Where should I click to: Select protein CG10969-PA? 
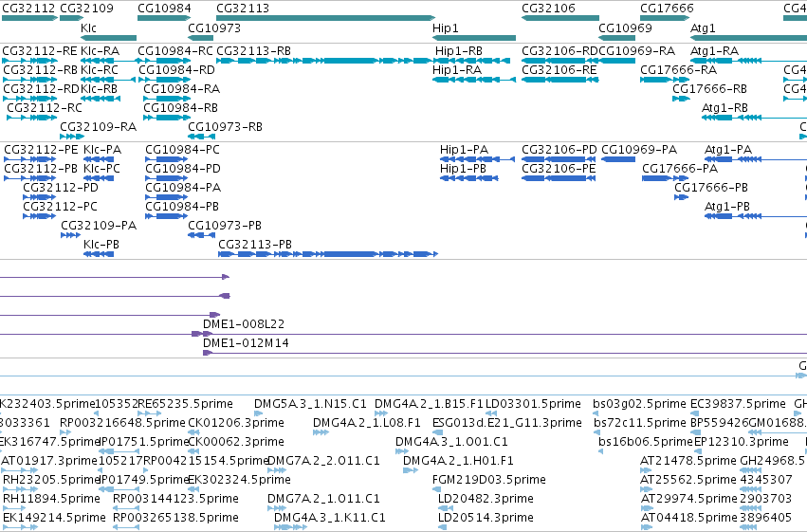coord(618,159)
